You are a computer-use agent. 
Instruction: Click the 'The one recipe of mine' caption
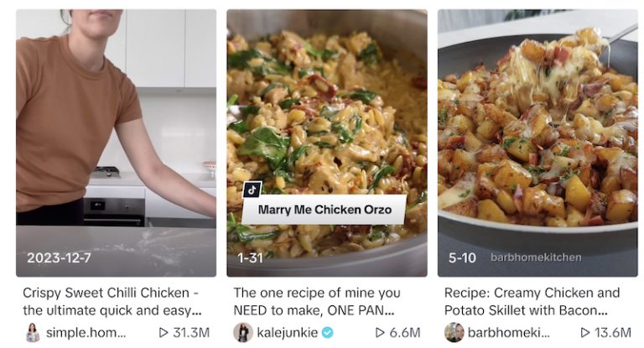click(317, 302)
